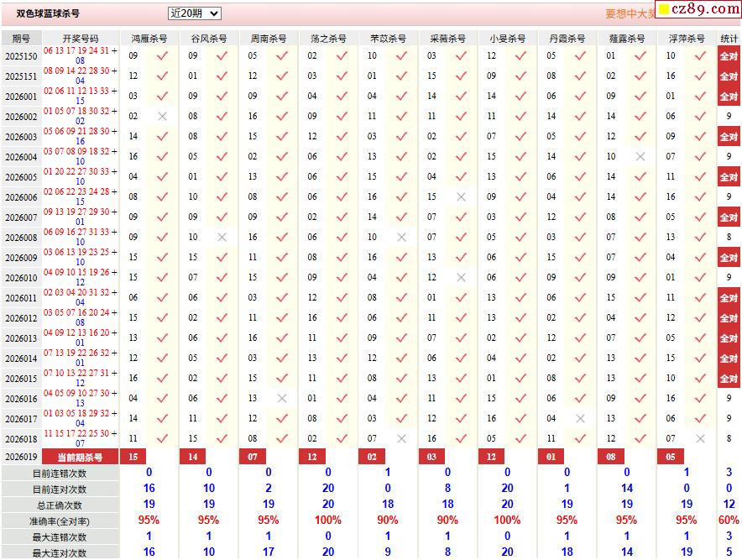Click the 开奖号码 column header

click(x=81, y=39)
